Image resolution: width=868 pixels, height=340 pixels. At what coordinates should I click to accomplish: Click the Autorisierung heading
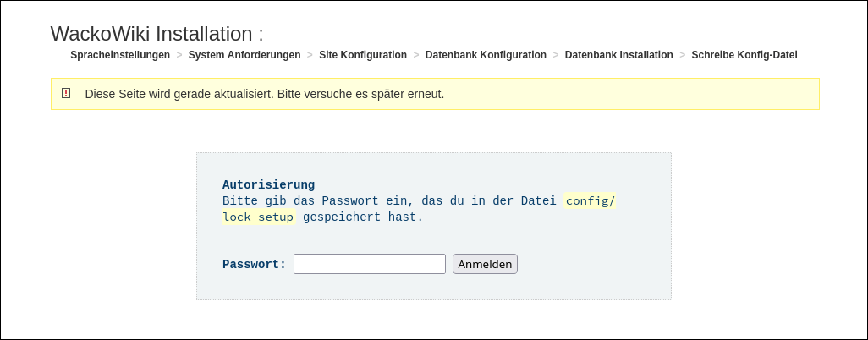click(x=268, y=185)
